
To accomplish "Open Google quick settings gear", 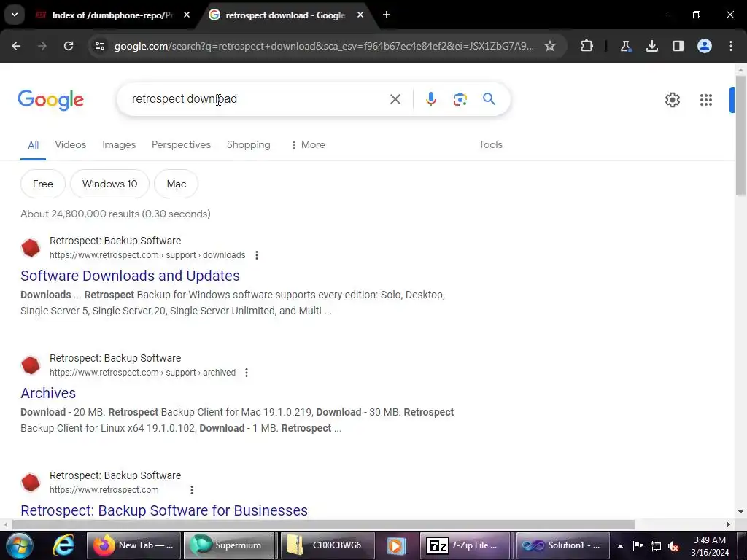I will 672,99.
